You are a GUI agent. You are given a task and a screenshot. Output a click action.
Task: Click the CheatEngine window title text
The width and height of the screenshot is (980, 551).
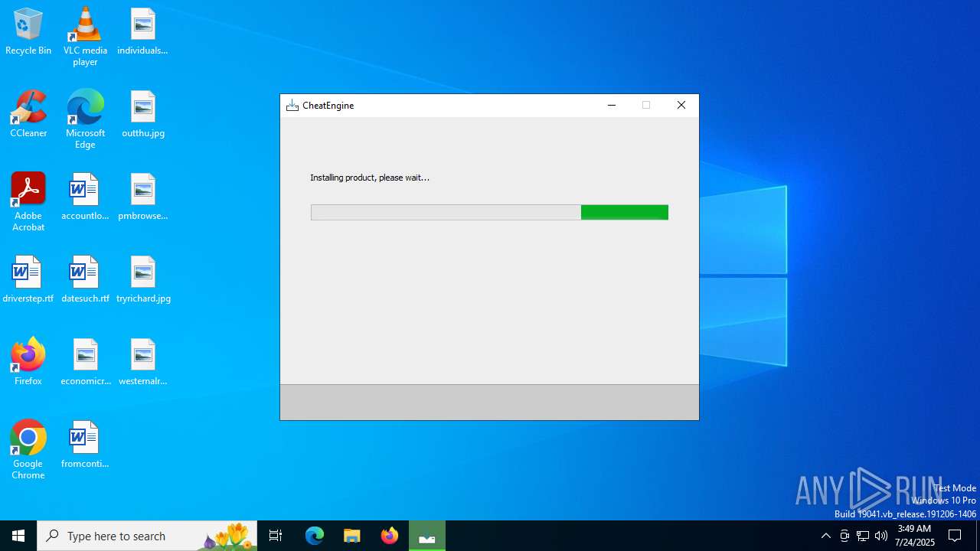328,106
